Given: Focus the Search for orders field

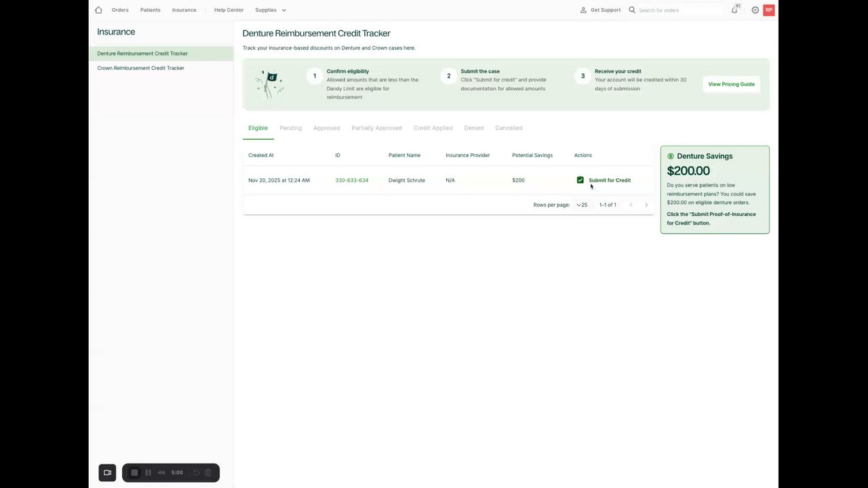Looking at the screenshot, I should (679, 10).
